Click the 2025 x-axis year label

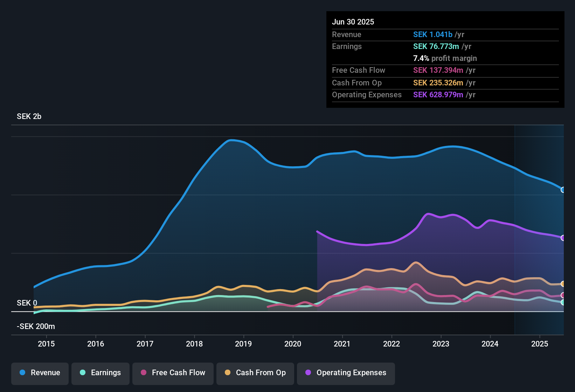coord(540,344)
